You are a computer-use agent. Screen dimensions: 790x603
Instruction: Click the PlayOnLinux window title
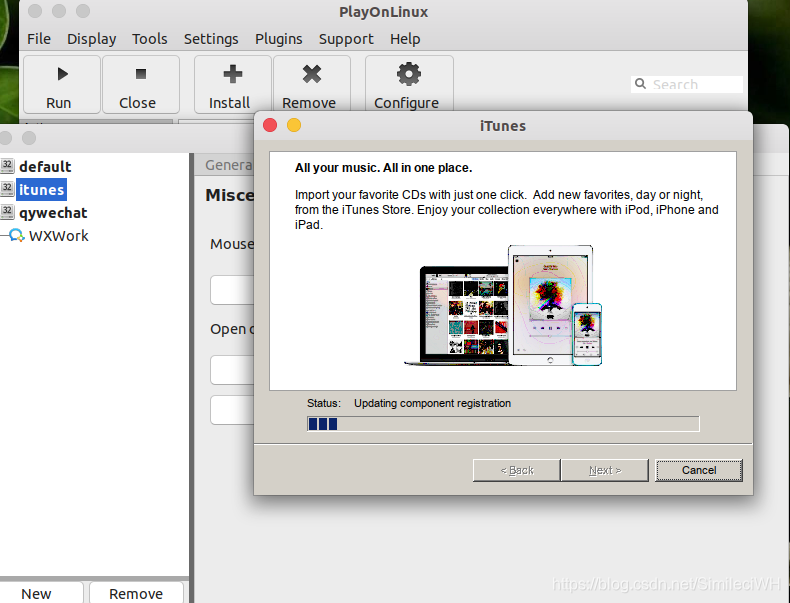click(383, 12)
